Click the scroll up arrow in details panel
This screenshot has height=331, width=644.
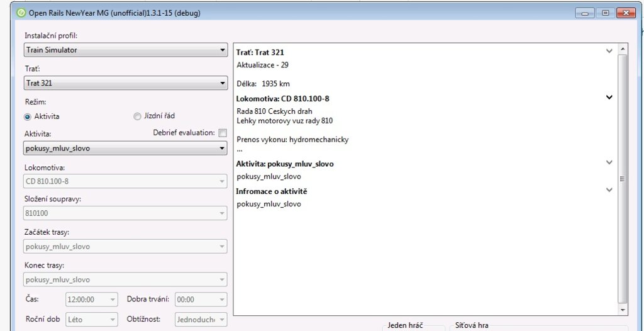[623, 48]
